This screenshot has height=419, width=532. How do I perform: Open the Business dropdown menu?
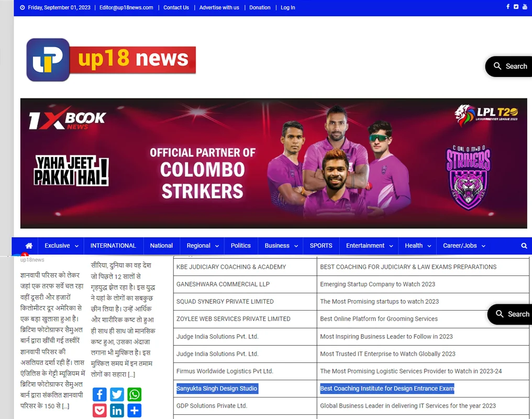click(x=281, y=246)
